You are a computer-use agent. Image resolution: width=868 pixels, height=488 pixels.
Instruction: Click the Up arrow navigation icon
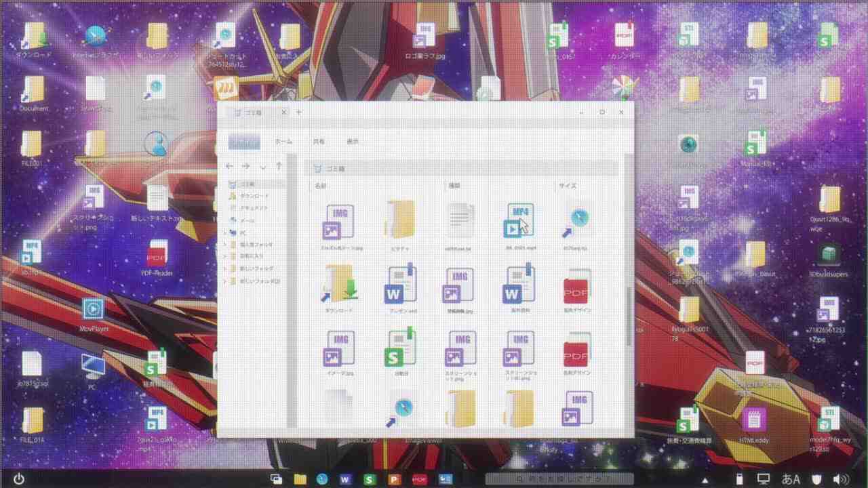pos(279,166)
